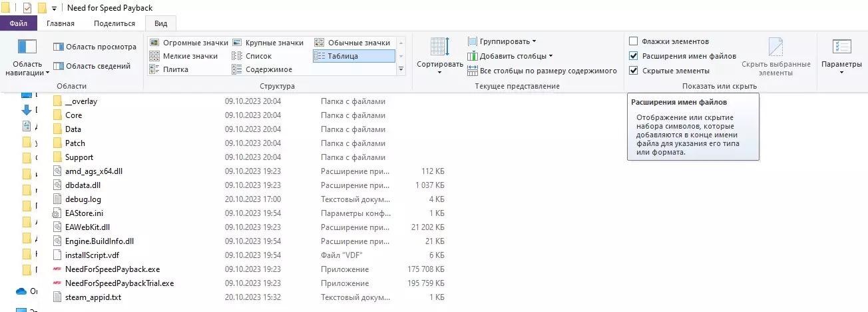Screen dimensions: 868x312
Task: Choose Плитка layout
Action: (170, 69)
